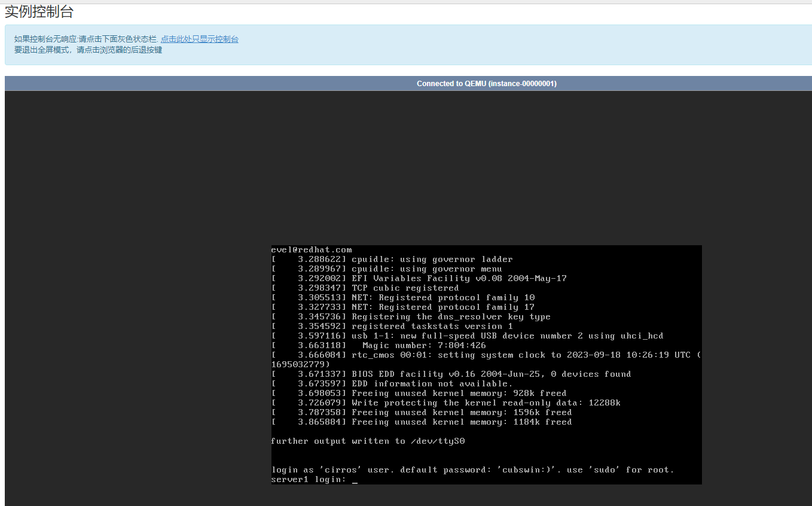Click the line BIOS EDD facility v0.16
Viewport: 812px width, 506px height.
tap(451, 374)
